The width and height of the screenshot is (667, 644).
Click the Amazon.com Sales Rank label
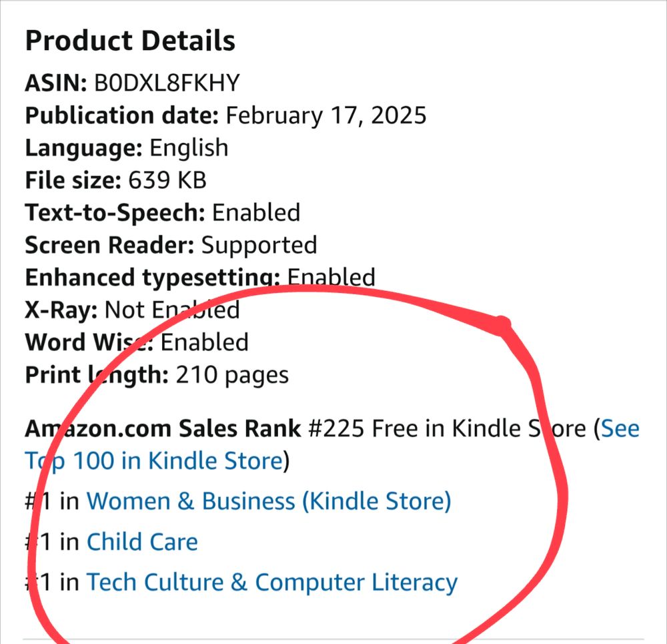163,428
